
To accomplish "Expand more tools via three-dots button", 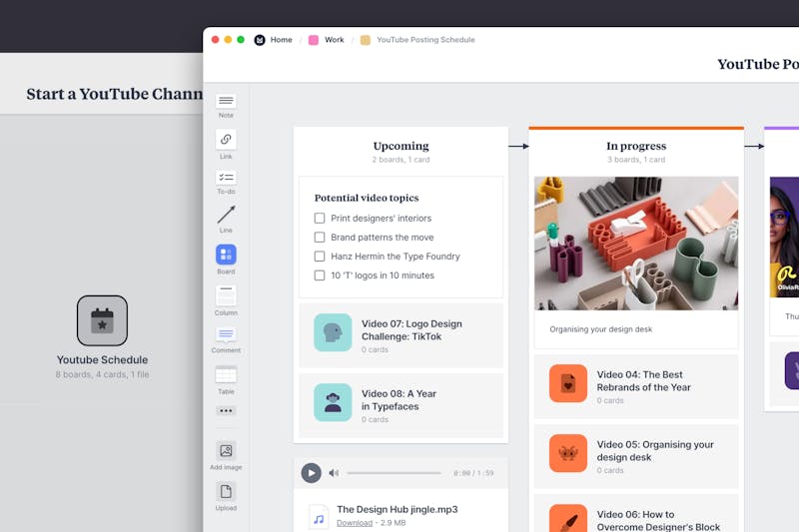I will (226, 410).
